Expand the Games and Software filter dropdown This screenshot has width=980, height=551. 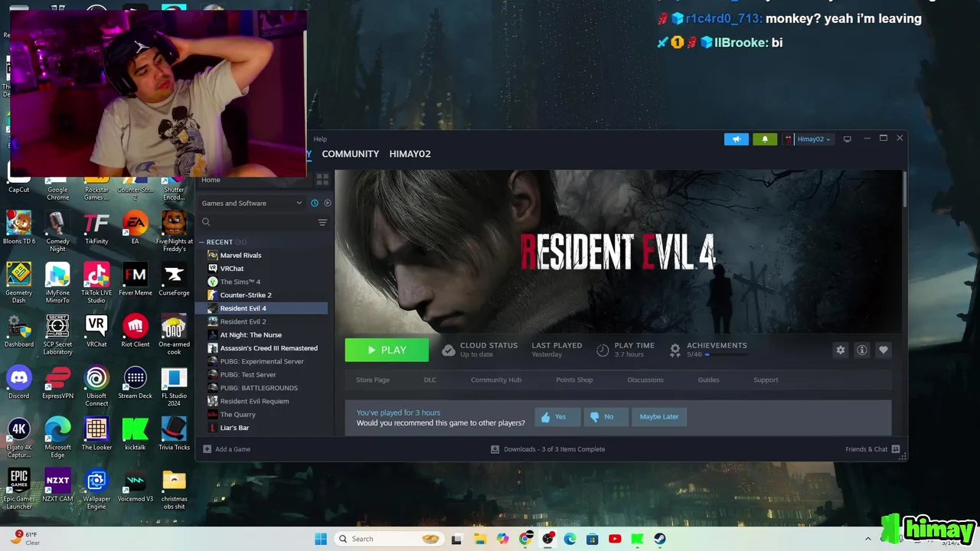tap(252, 203)
